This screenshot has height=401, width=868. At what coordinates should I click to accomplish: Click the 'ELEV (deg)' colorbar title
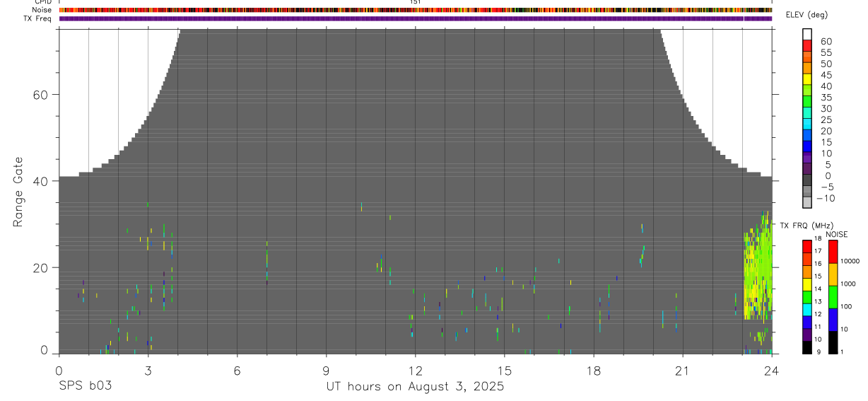pos(807,16)
